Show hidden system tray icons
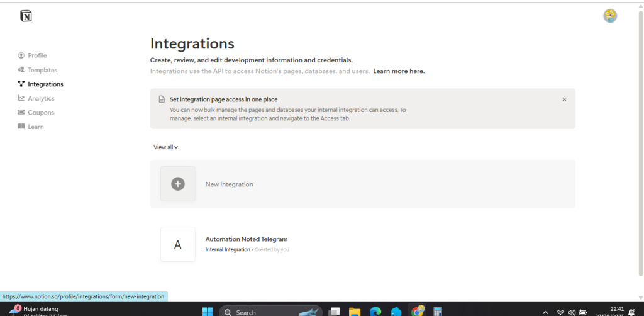Image resolution: width=644 pixels, height=316 pixels. 545,312
